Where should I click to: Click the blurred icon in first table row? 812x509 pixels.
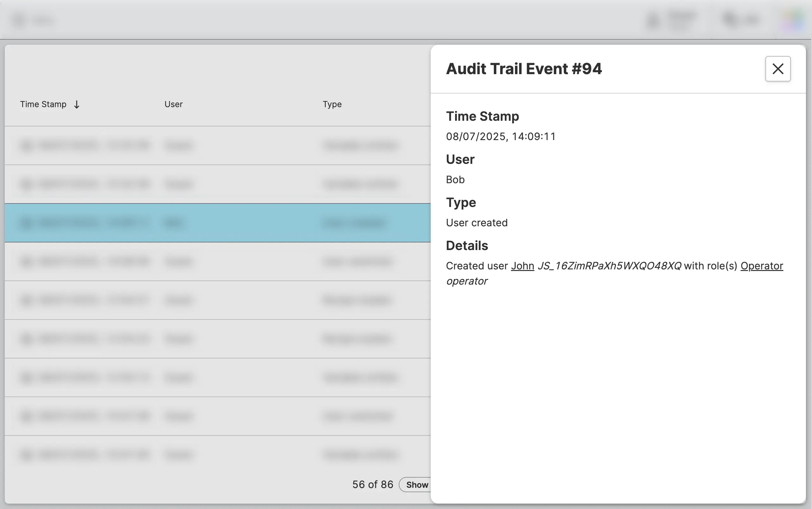tap(27, 145)
